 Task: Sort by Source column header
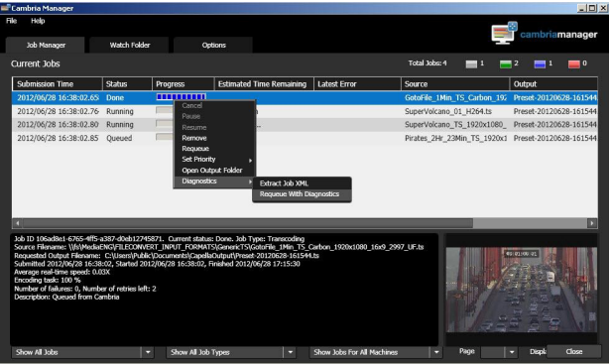pos(455,84)
